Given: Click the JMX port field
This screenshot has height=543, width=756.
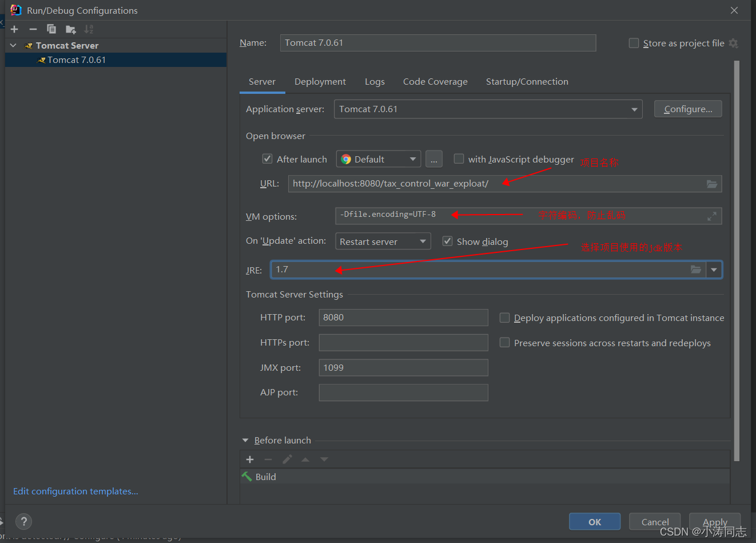Looking at the screenshot, I should pos(403,368).
